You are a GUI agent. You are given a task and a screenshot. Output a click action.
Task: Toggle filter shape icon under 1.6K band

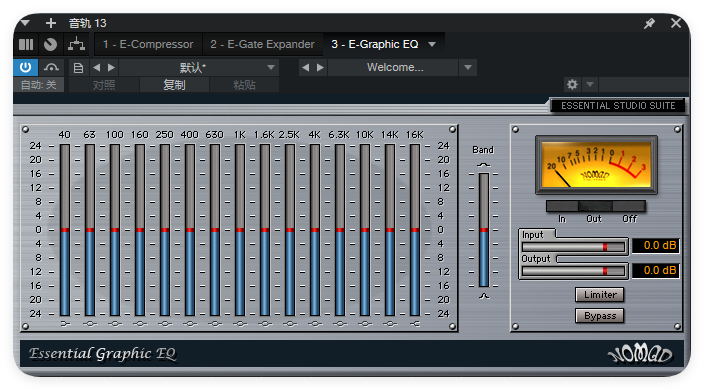click(265, 324)
